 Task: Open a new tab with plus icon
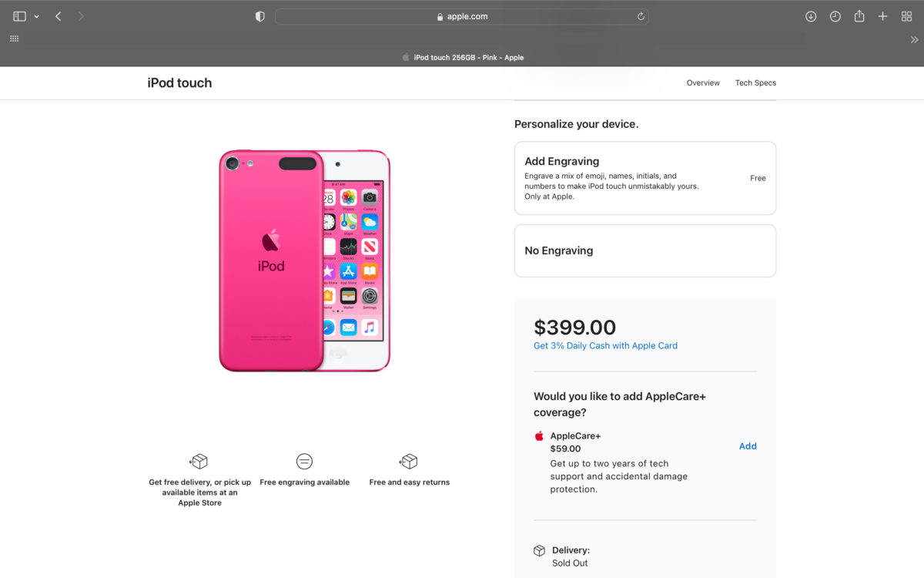883,16
